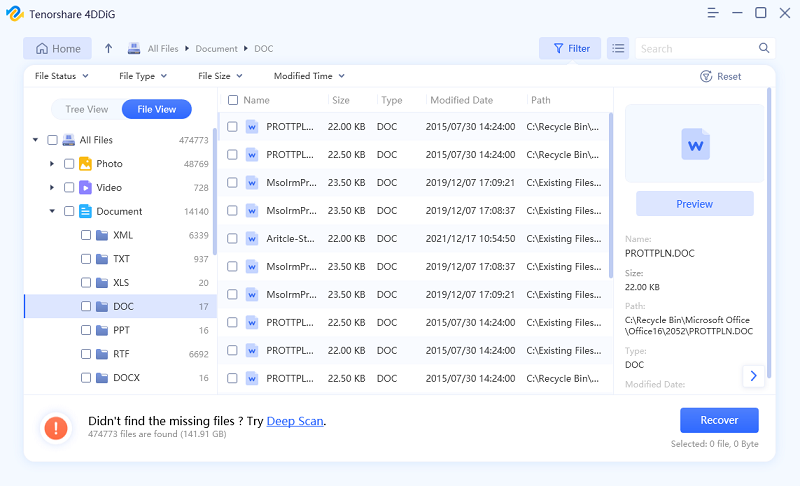800x486 pixels.
Task: Click All Files in breadcrumb
Action: (163, 48)
